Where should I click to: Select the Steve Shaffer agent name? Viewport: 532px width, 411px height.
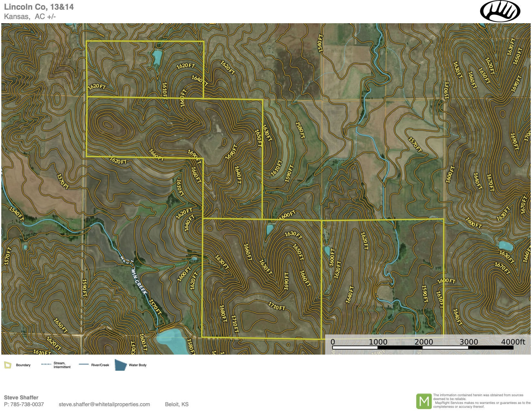[21, 397]
